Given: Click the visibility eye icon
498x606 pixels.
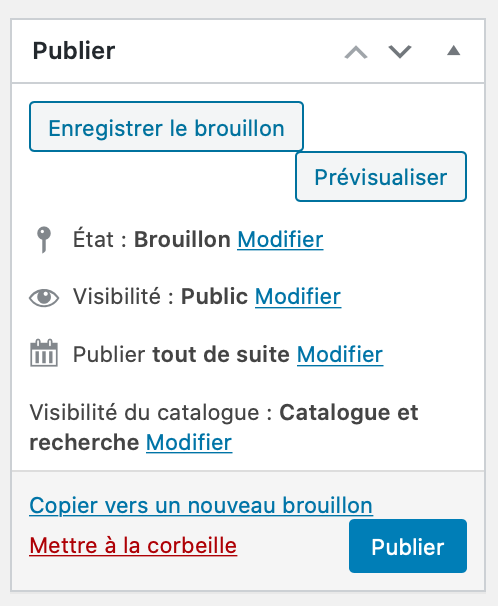Looking at the screenshot, I should pyautogui.click(x=44, y=298).
